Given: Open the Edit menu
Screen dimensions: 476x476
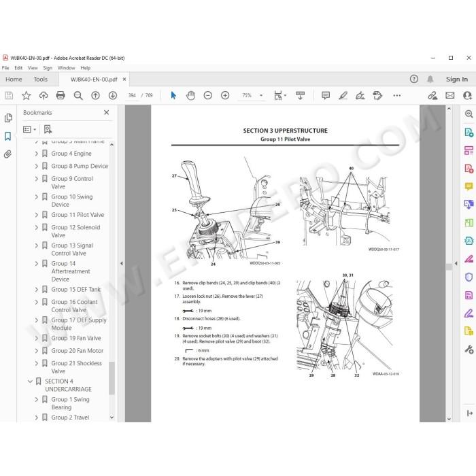Looking at the screenshot, I should click(18, 68).
